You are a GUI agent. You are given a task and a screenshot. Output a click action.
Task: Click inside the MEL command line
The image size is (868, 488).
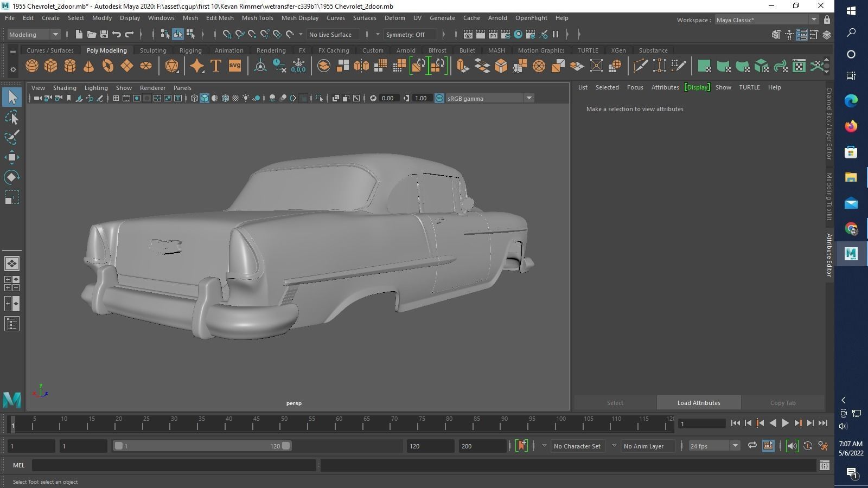point(174,465)
